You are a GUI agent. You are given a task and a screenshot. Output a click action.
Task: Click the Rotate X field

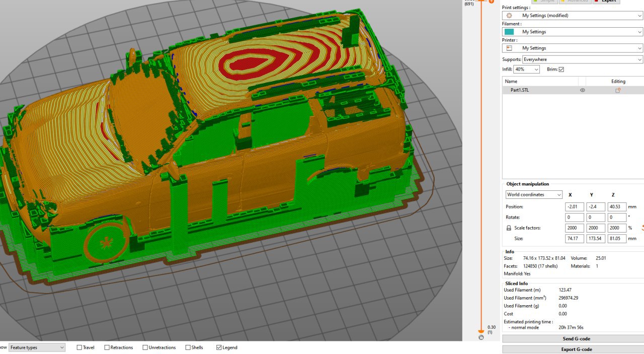pyautogui.click(x=575, y=218)
